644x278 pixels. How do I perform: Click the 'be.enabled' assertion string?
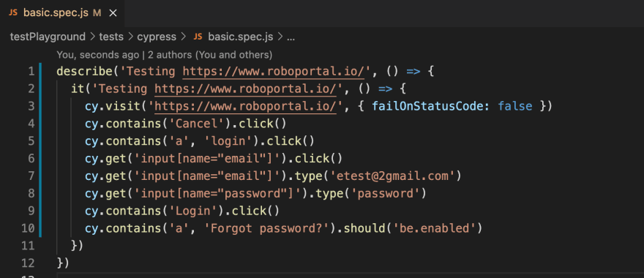pos(435,228)
